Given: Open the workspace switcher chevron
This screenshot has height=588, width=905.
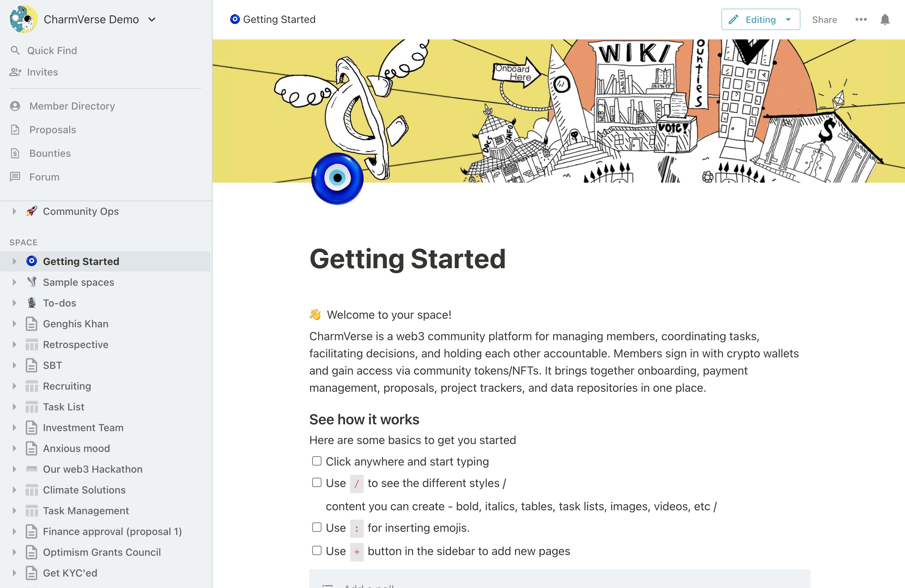Looking at the screenshot, I should pyautogui.click(x=152, y=19).
